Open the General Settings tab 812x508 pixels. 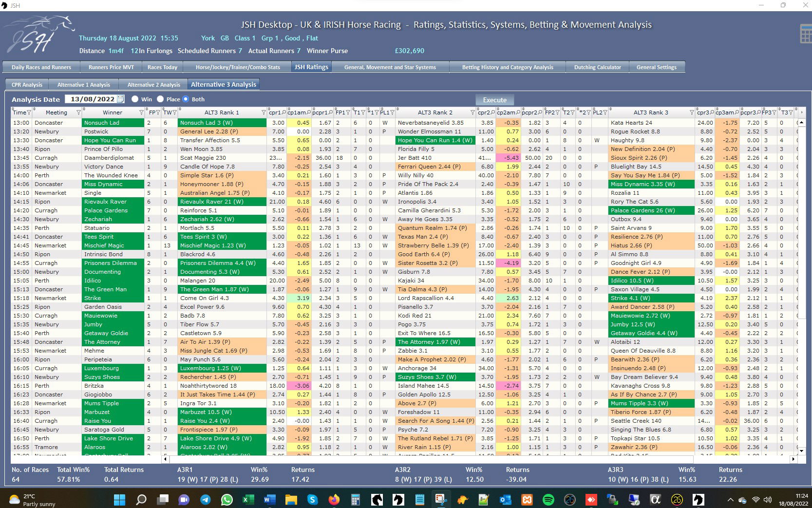(x=657, y=67)
